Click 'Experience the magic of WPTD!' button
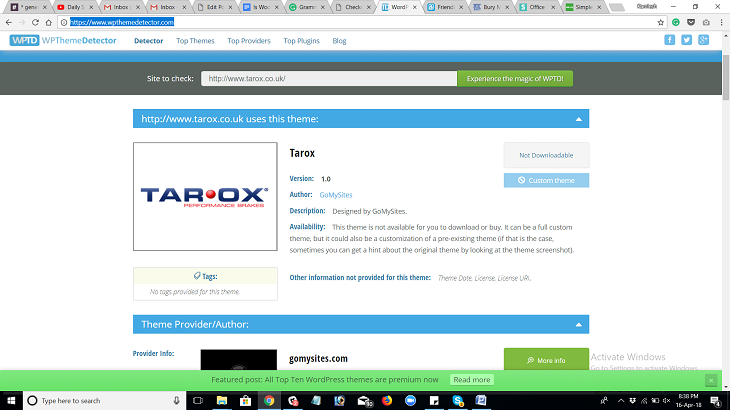The width and height of the screenshot is (730, 410). click(515, 78)
